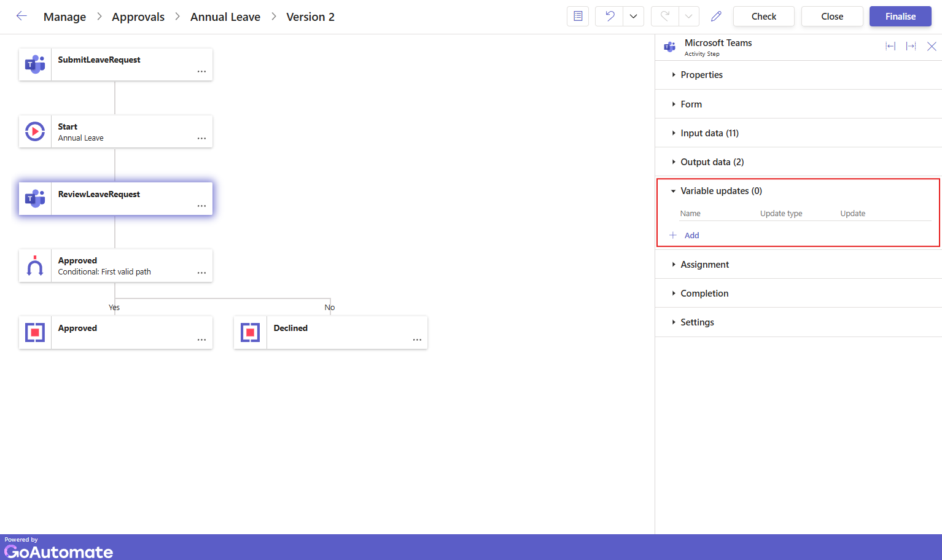Expand the Properties section

701,75
